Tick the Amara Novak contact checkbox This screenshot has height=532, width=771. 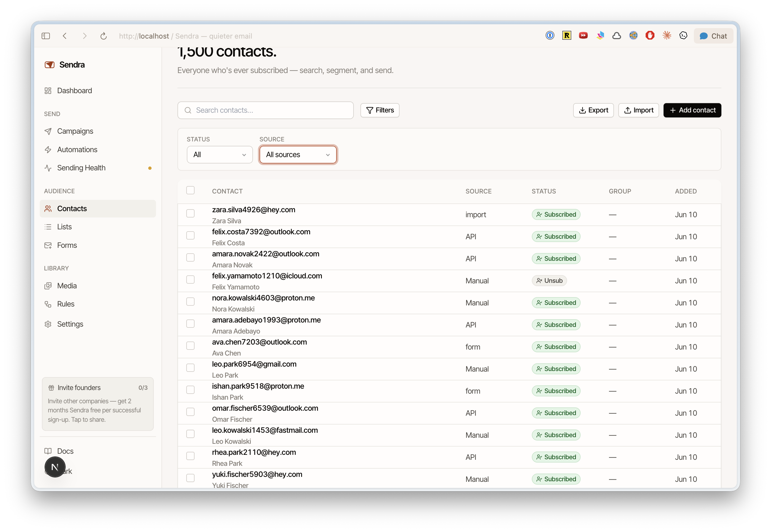(x=190, y=257)
